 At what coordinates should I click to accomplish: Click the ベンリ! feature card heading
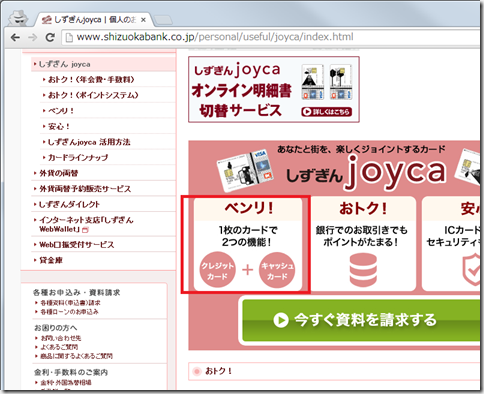[248, 209]
